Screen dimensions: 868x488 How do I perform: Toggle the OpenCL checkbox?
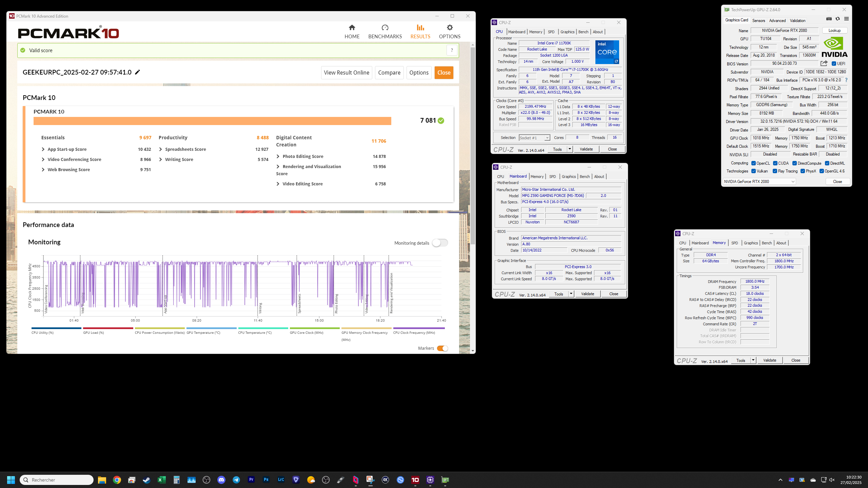pos(753,163)
